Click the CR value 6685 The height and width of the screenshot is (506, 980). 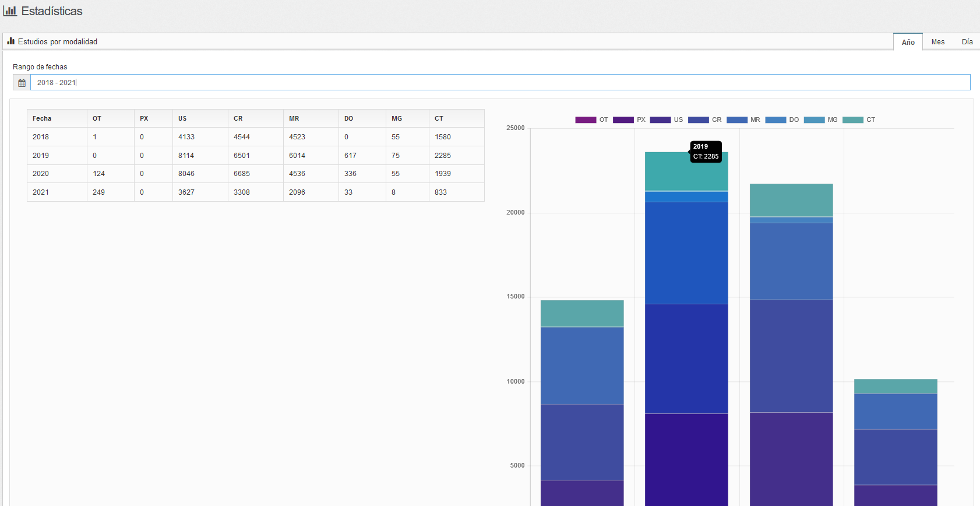(x=242, y=174)
